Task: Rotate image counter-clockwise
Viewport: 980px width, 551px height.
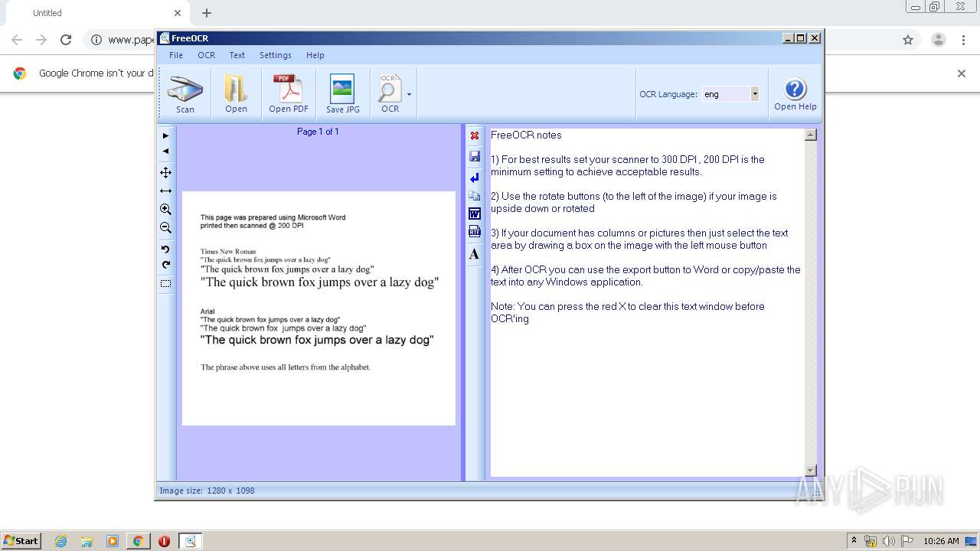Action: (x=165, y=249)
